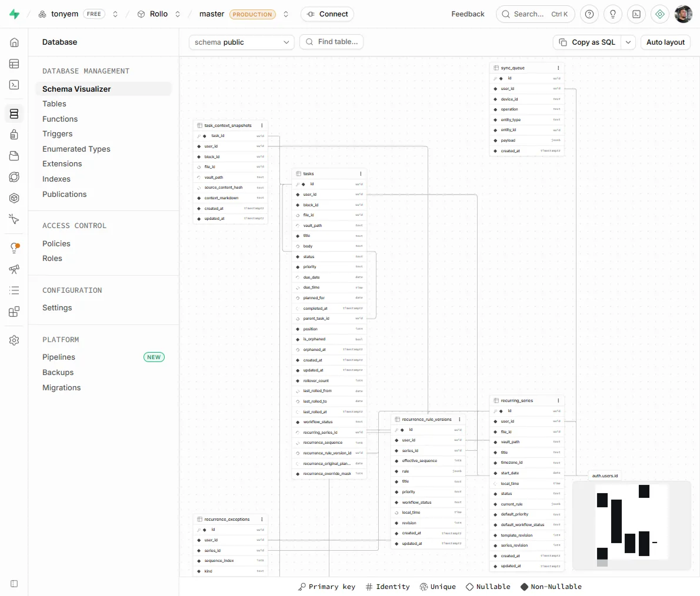This screenshot has width=700, height=596.
Task: Open the Integrations sidebar icon
Action: pos(14,312)
